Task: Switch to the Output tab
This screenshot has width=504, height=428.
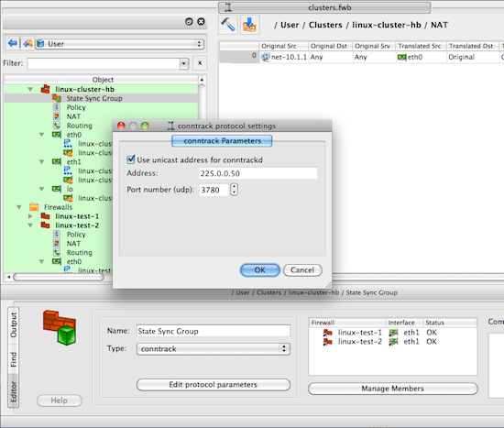Action: (13, 324)
